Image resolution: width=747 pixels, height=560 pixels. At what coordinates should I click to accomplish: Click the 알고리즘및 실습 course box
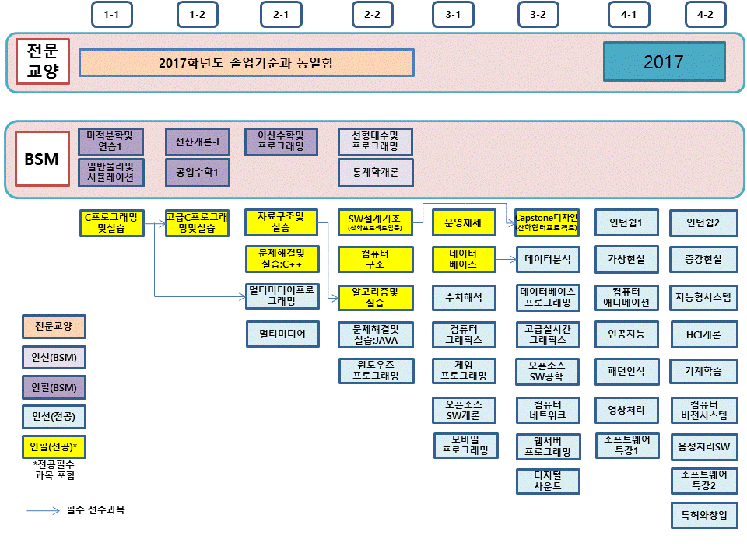pos(376,297)
